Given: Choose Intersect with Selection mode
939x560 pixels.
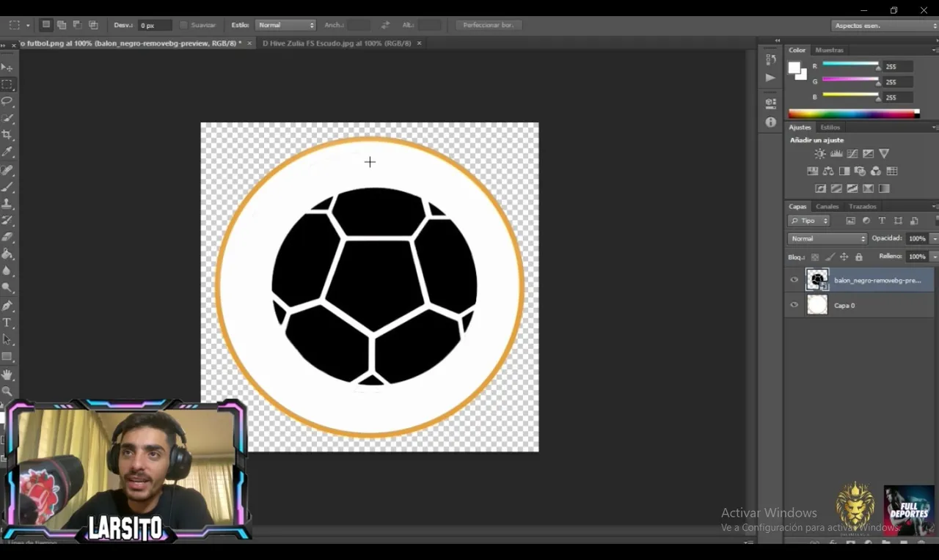Looking at the screenshot, I should pyautogui.click(x=93, y=25).
